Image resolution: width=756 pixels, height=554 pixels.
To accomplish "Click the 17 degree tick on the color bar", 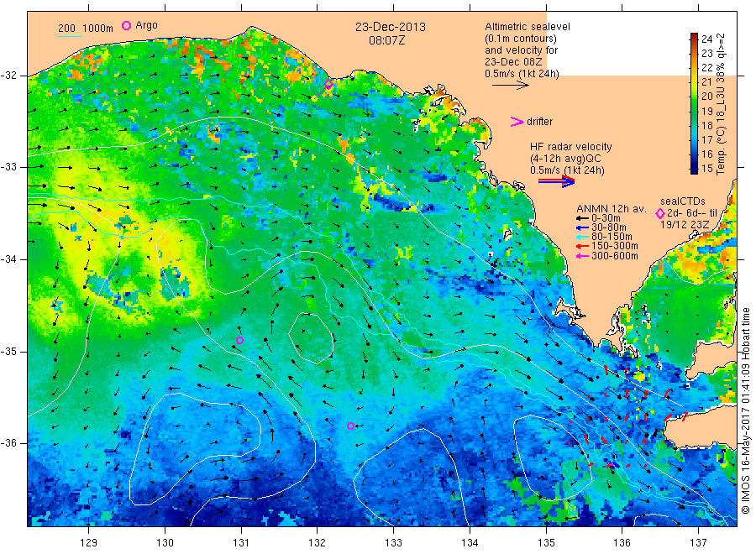I will (x=706, y=139).
